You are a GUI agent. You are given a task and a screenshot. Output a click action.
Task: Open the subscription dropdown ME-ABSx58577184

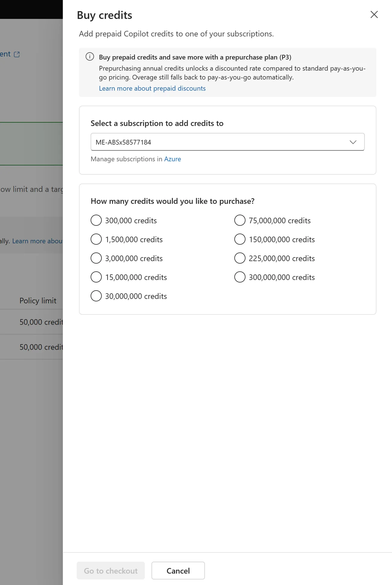(x=227, y=142)
